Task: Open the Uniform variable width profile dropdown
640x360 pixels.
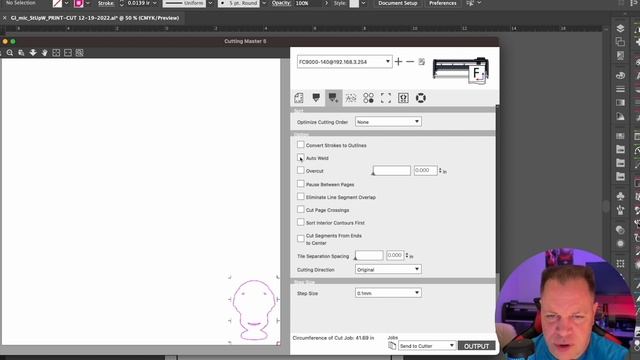Action: [210, 3]
